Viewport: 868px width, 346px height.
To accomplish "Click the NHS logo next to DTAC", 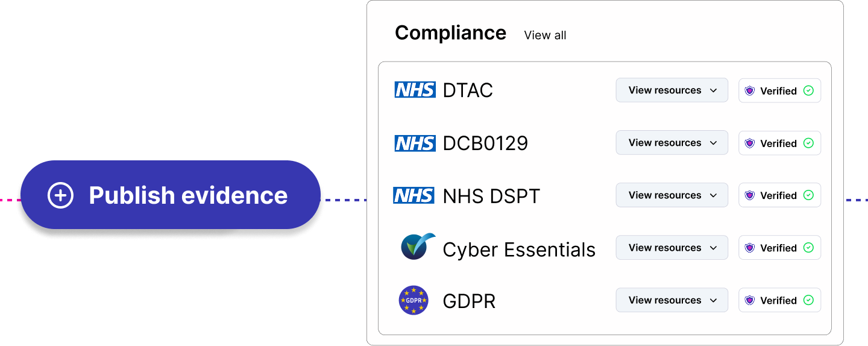I will point(415,90).
